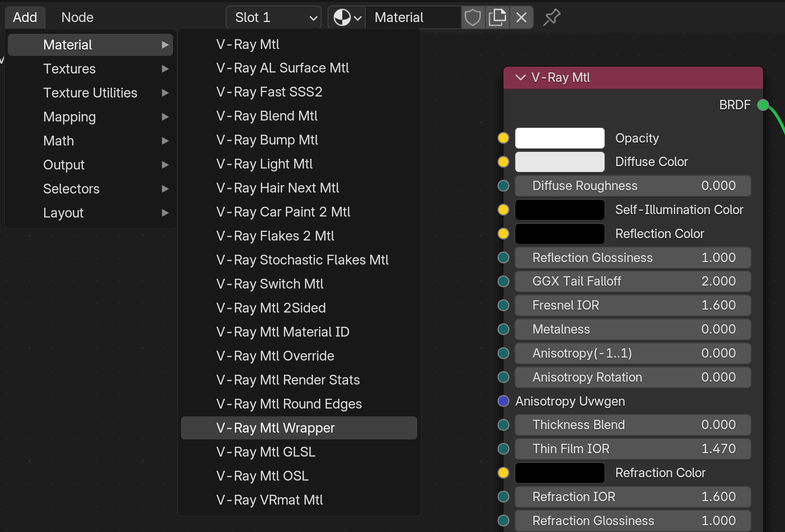Screen dimensions: 785x532
Task: Expand the Material submenu
Action: pos(91,45)
